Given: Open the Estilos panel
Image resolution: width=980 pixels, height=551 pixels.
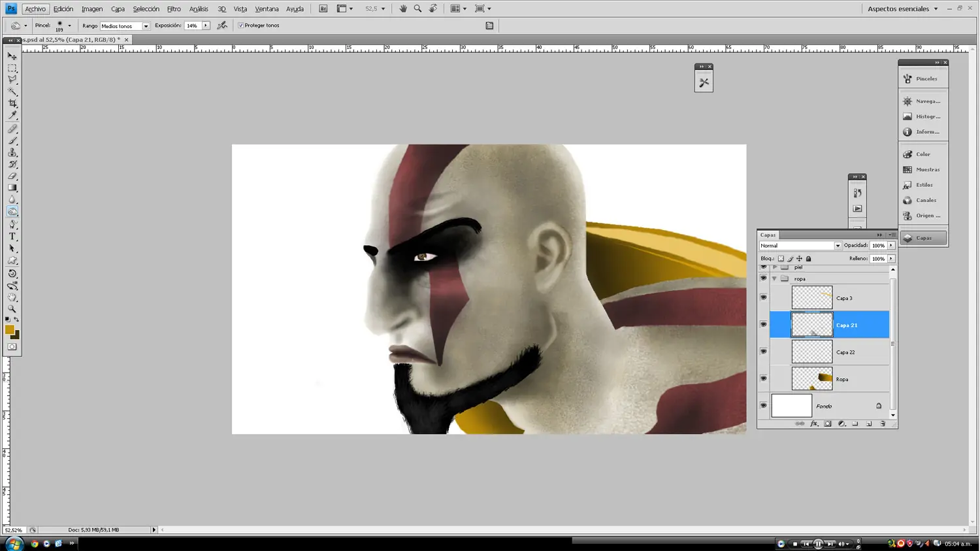Looking at the screenshot, I should [923, 185].
